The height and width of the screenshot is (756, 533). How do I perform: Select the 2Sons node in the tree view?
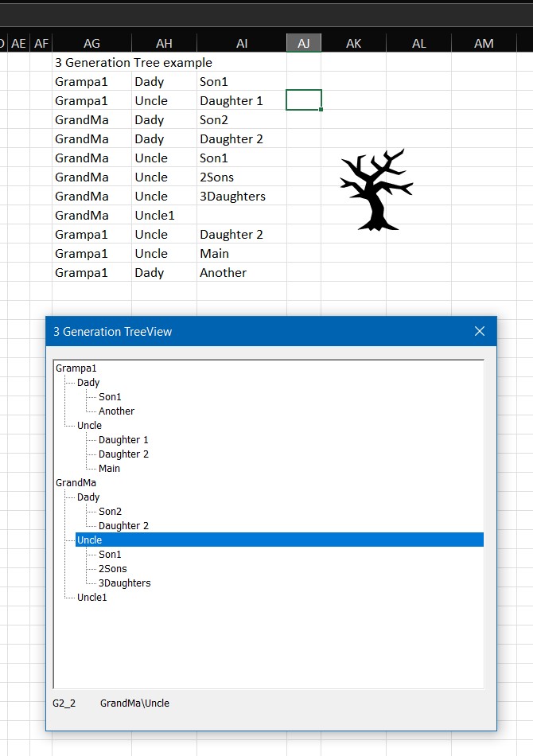tap(112, 569)
